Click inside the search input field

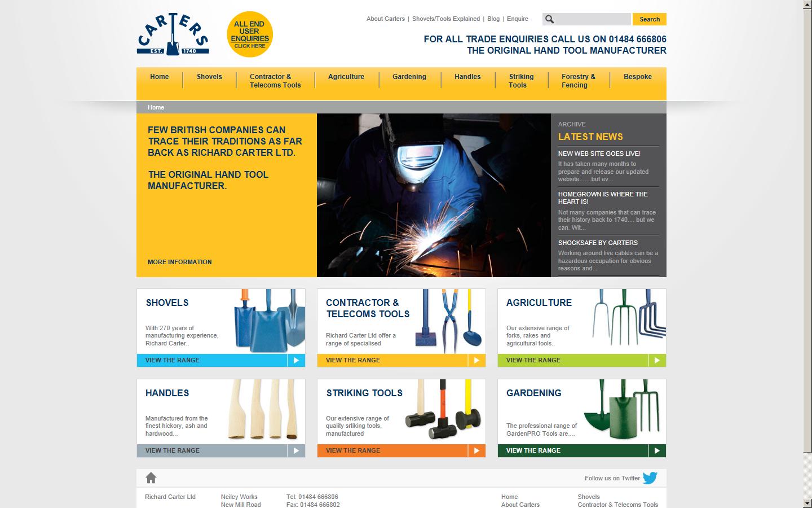click(x=592, y=19)
